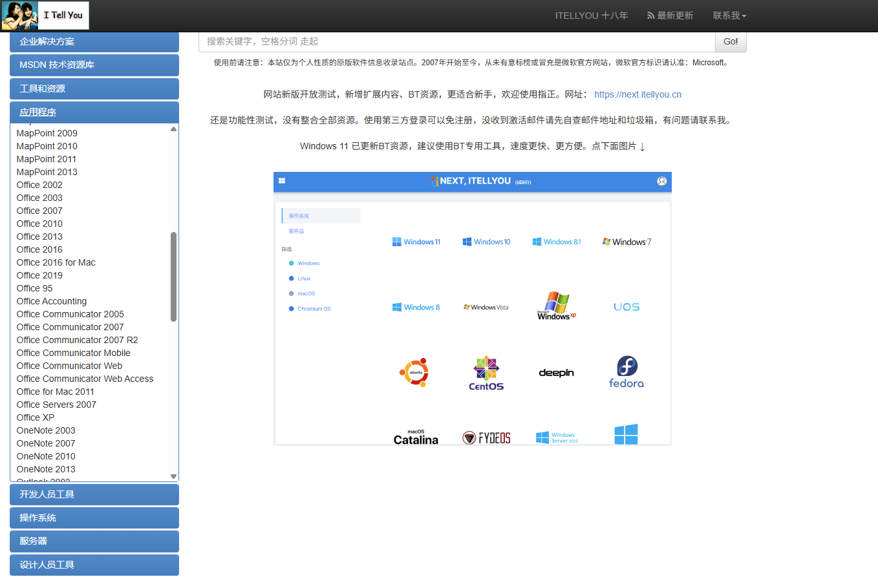
Task: Focus the keyword search field
Action: 456,41
